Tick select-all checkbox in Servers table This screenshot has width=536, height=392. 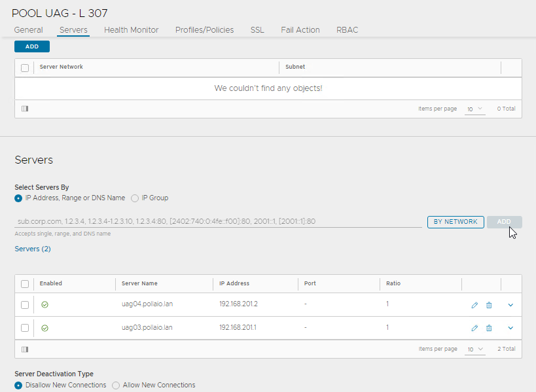[25, 284]
